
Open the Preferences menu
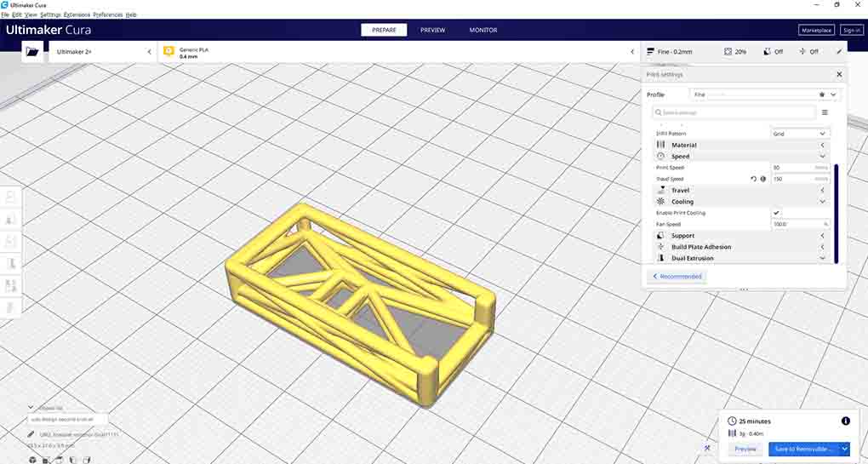tap(108, 15)
